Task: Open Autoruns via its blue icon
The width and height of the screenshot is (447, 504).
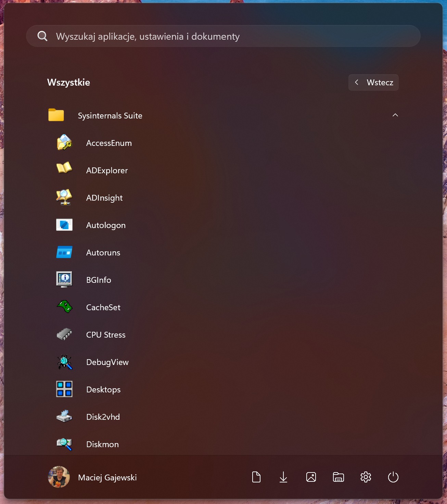Action: [x=64, y=252]
